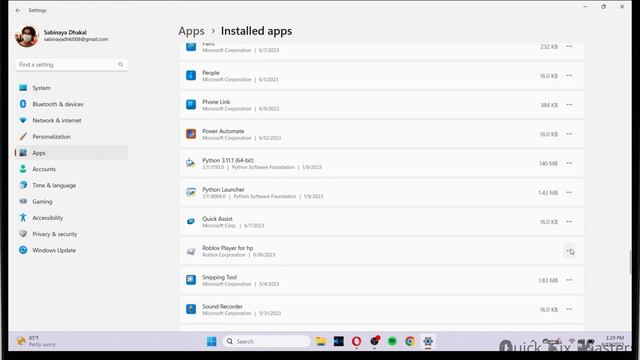Launch Opera browser from the taskbar
This screenshot has height=360, width=640.
tap(356, 341)
